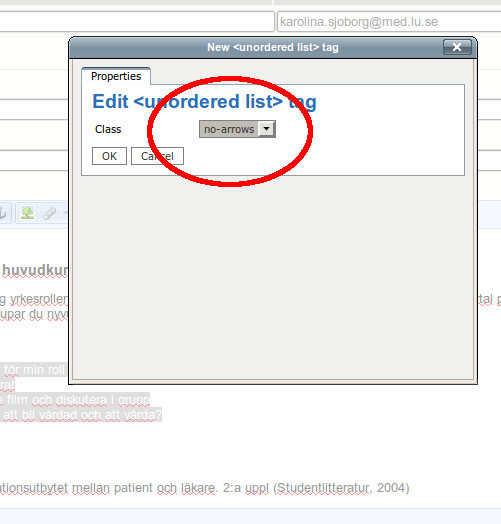Screen dimensions: 501x524
Task: Select the Properties tab
Action: pos(116,76)
